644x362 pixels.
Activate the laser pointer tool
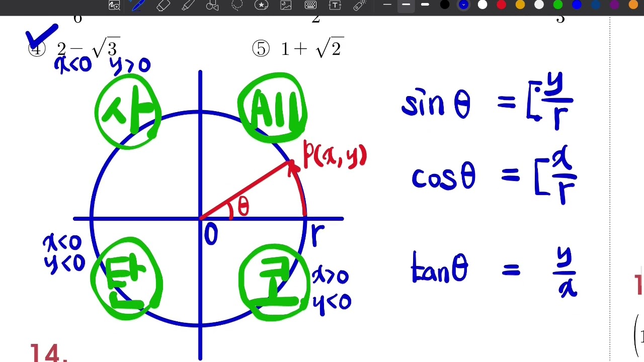tap(359, 5)
